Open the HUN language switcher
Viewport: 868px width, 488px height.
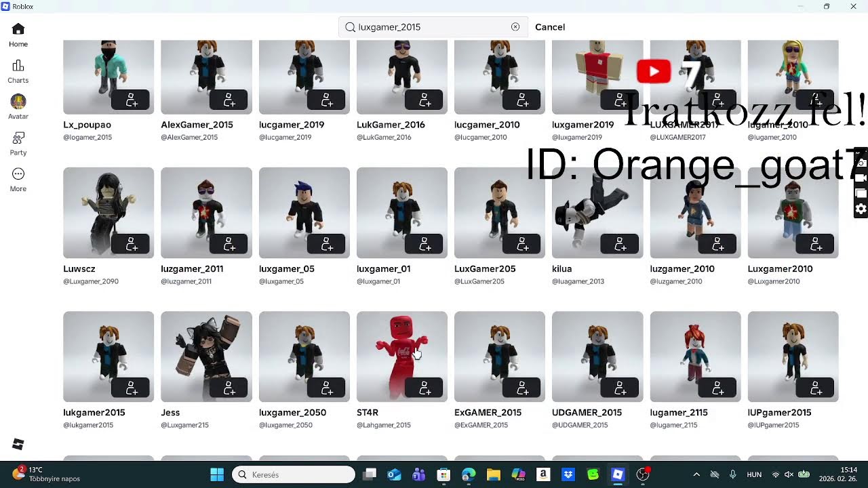click(x=754, y=474)
